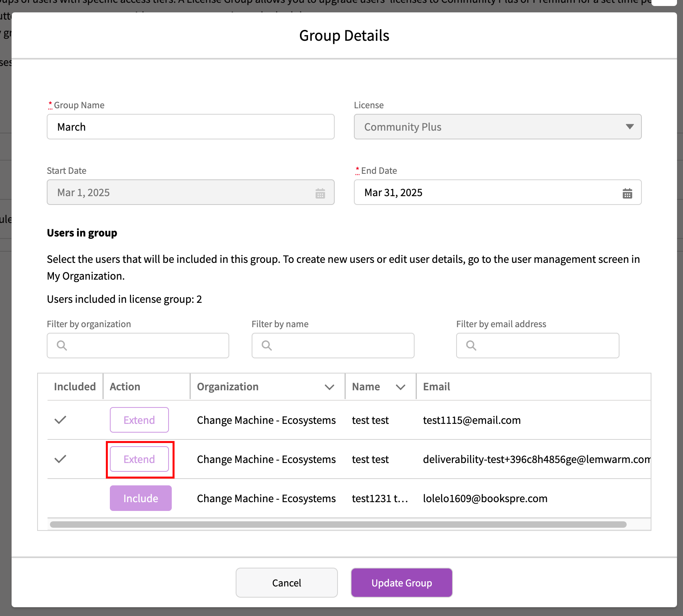Click the organization filter search icon
This screenshot has width=683, height=616.
coord(62,346)
